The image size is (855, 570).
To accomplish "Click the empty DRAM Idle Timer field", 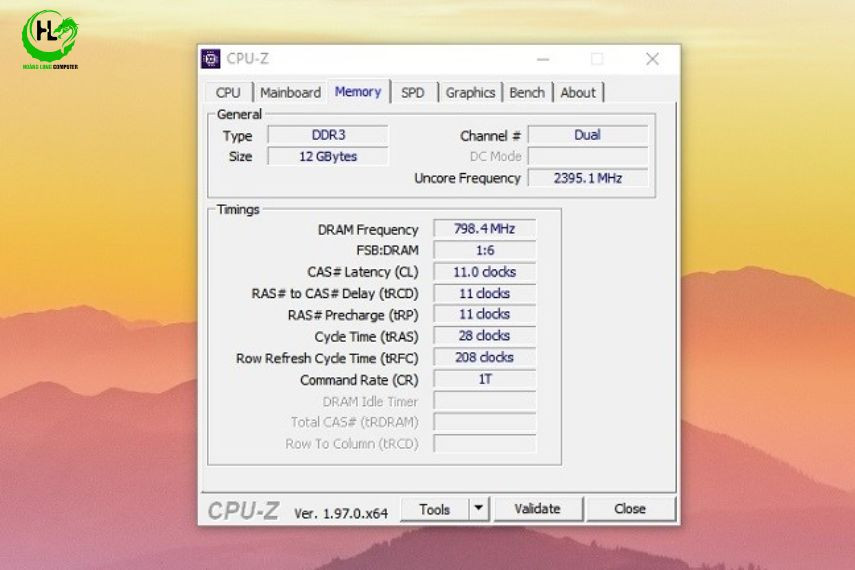I will [485, 401].
